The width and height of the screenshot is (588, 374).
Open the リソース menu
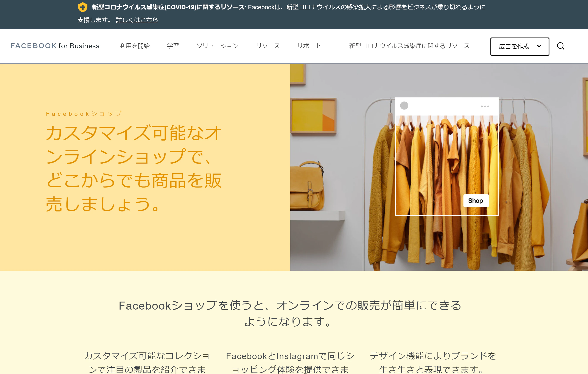(268, 46)
